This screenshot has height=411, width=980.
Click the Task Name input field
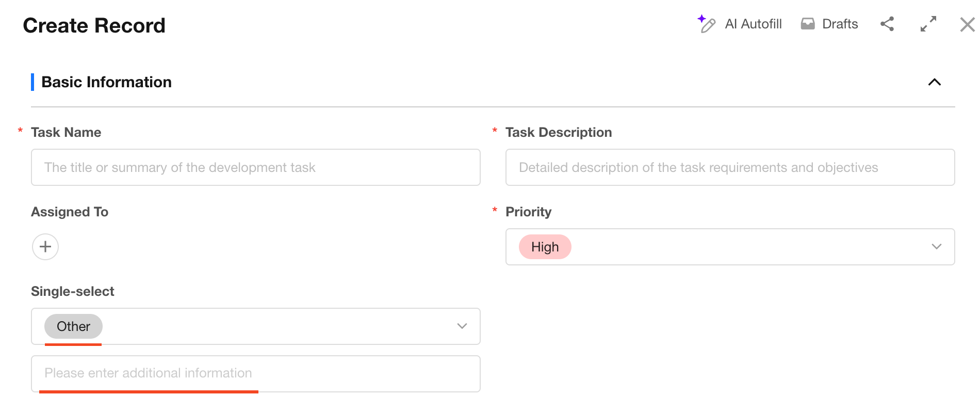[x=255, y=167]
